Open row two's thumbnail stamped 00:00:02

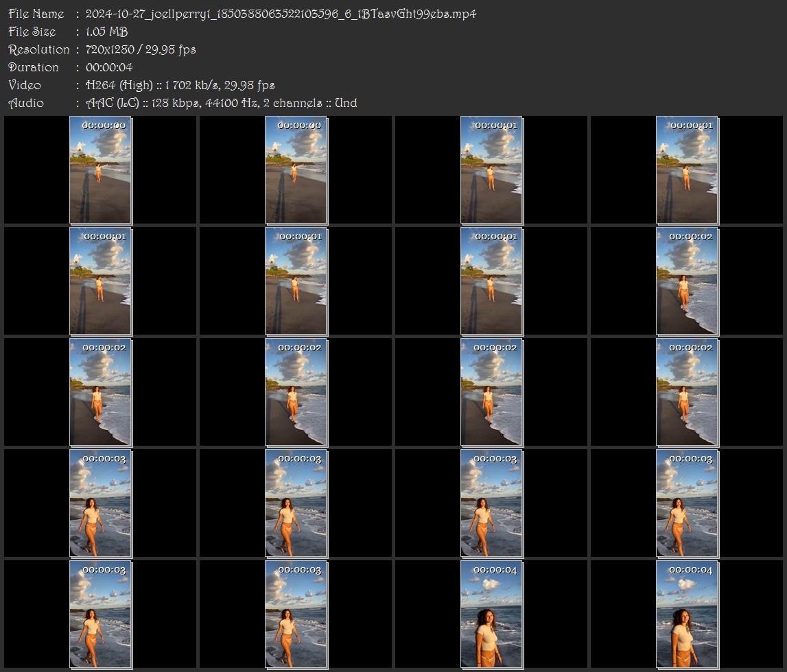pyautogui.click(x=687, y=281)
